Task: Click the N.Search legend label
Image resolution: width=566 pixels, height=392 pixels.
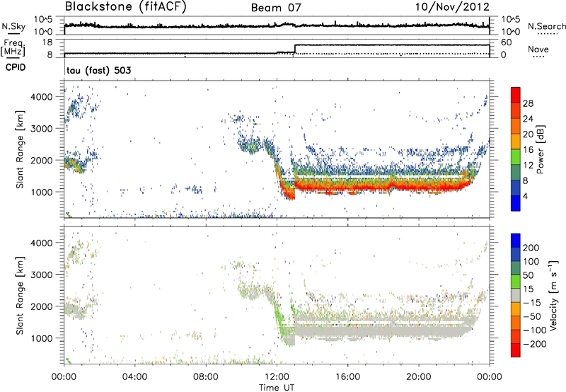Action: [x=546, y=26]
